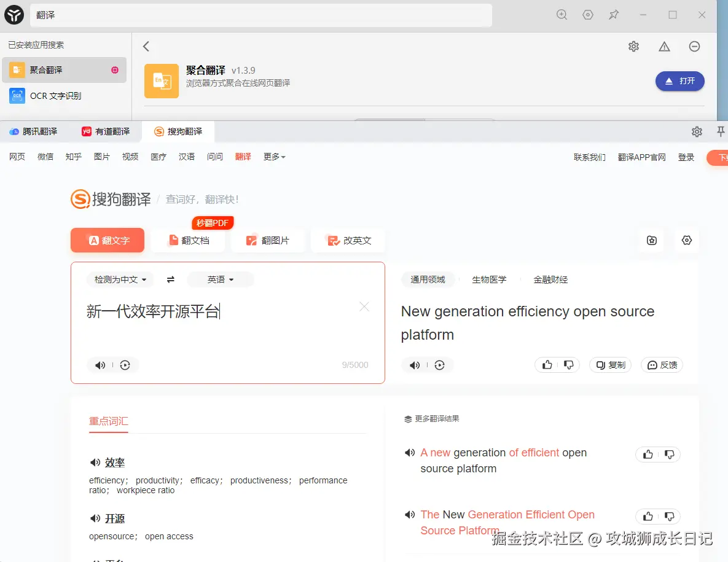The image size is (728, 562).
Task: Select the 改英文 mode button
Action: pos(348,240)
